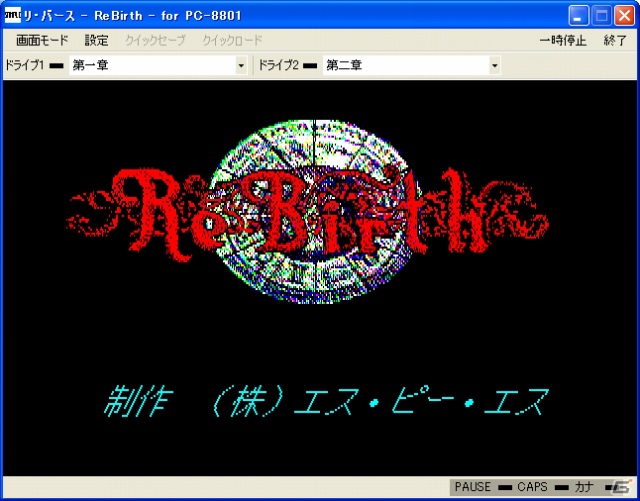Click the ドライブ1 access indicator lamp
Viewport: 640px width, 501px height.
[56, 66]
